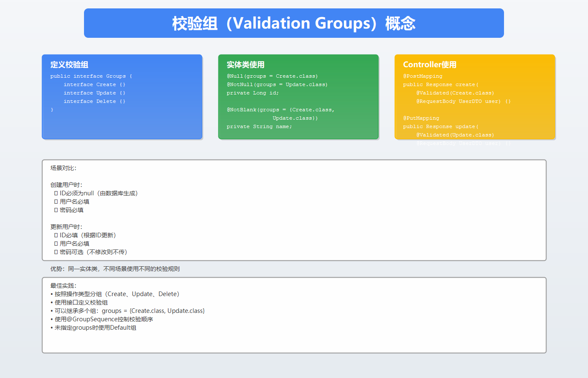Click '使用@GroupSequence控制校验顺序' bullet
Viewport: 588px width, 378px height.
click(102, 319)
